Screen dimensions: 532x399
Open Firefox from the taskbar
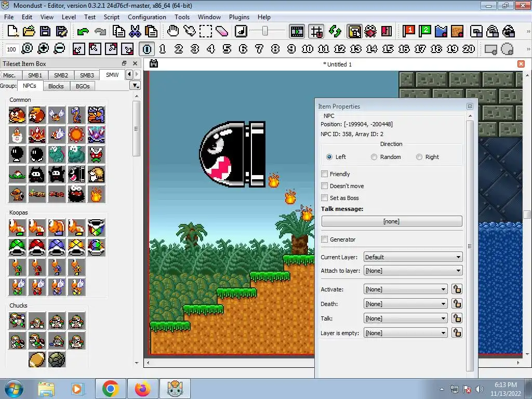143,389
